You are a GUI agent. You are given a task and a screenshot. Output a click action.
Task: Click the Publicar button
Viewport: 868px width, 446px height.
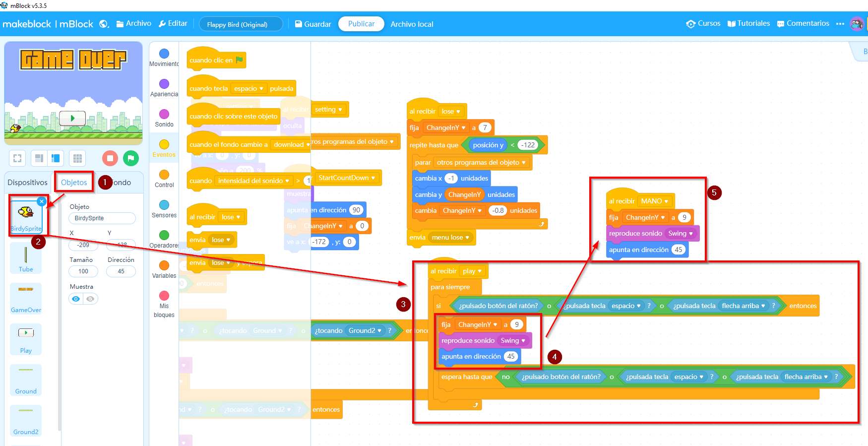tap(361, 24)
